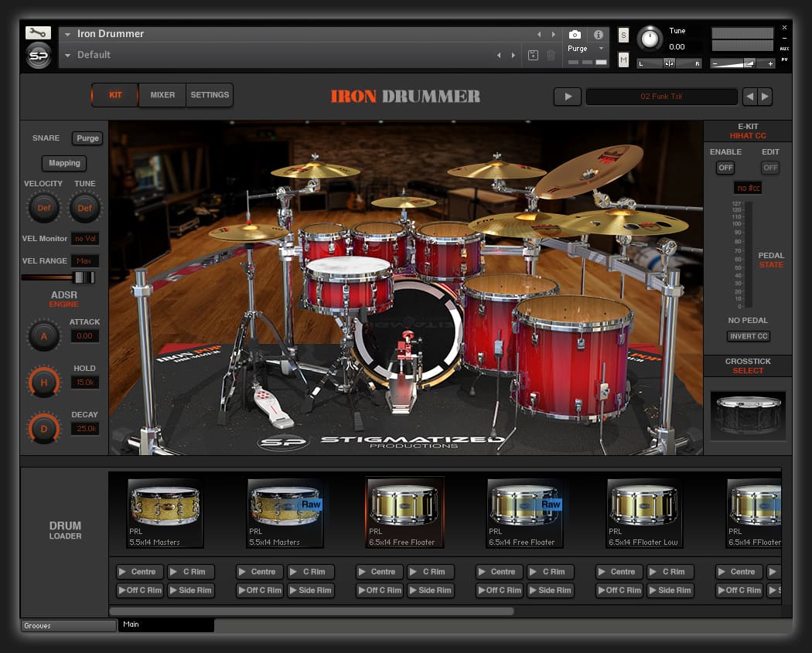Open the VEL RANGE Max value field
The height and width of the screenshot is (653, 812).
coord(84,260)
